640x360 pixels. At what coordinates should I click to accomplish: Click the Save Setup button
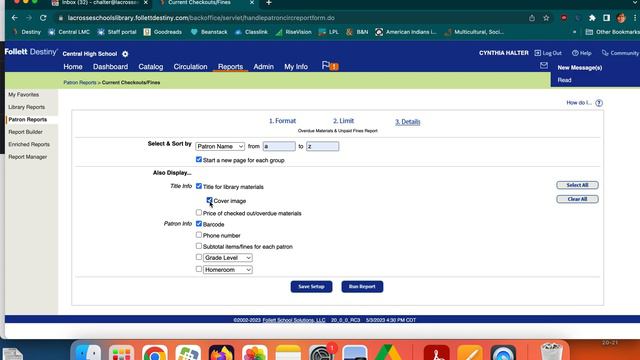(311, 287)
